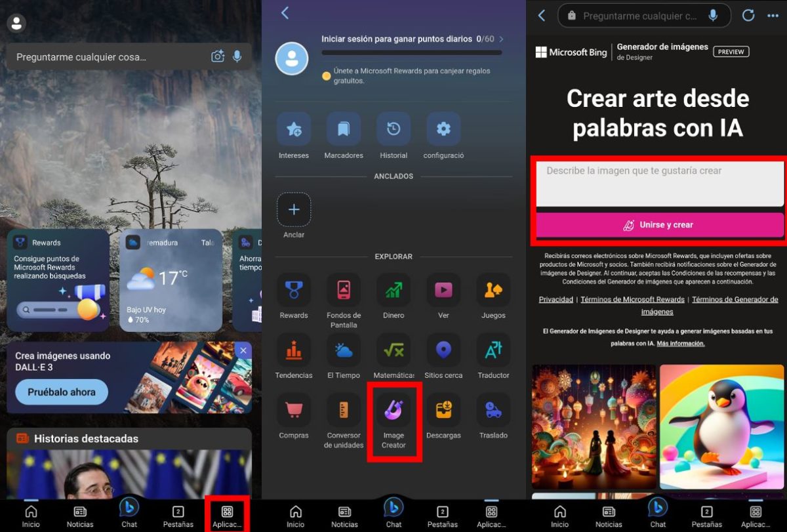Go back from the Image Creator page

click(x=542, y=15)
